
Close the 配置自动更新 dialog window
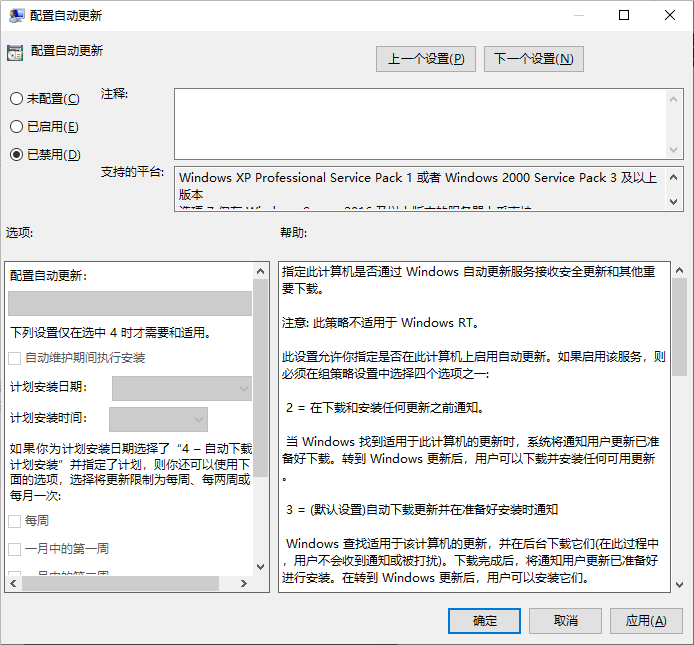pyautogui.click(x=670, y=15)
